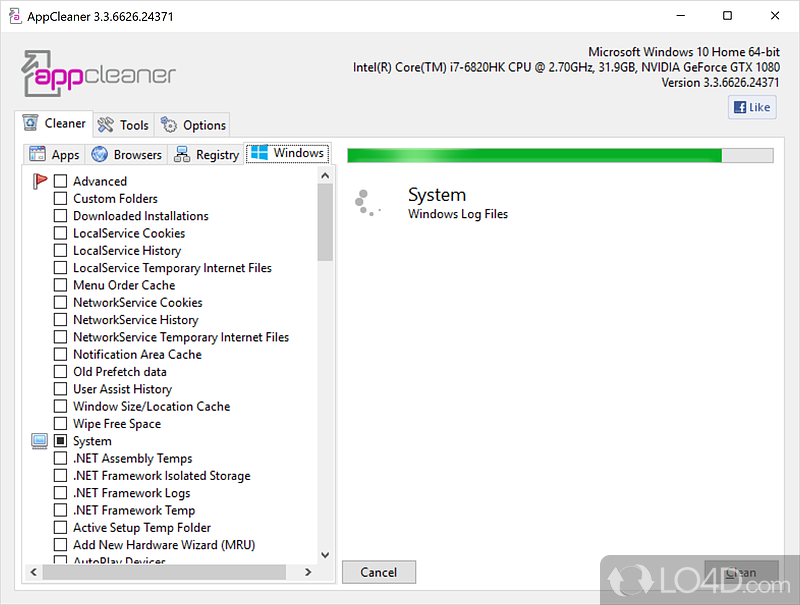The width and height of the screenshot is (800, 605).
Task: Enable Window Size/Location Cache checkbox
Action: (60, 407)
